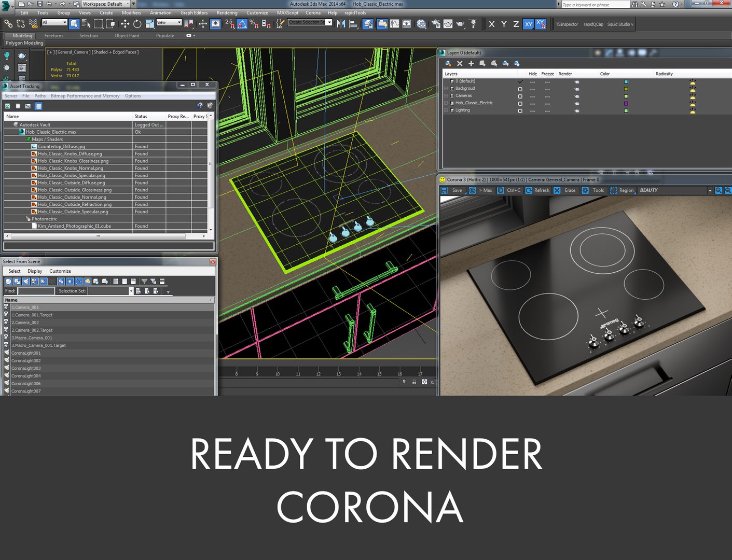This screenshot has height=560, width=732.
Task: Switch Asset Tracking to table view
Action: click(x=38, y=106)
